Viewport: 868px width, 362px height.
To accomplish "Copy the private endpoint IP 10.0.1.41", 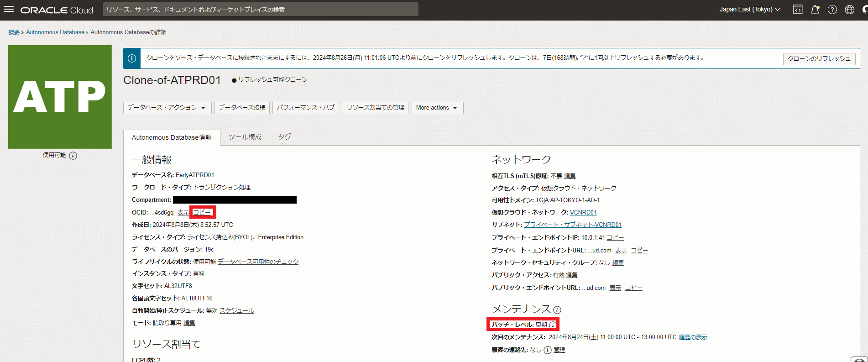I will coord(615,238).
